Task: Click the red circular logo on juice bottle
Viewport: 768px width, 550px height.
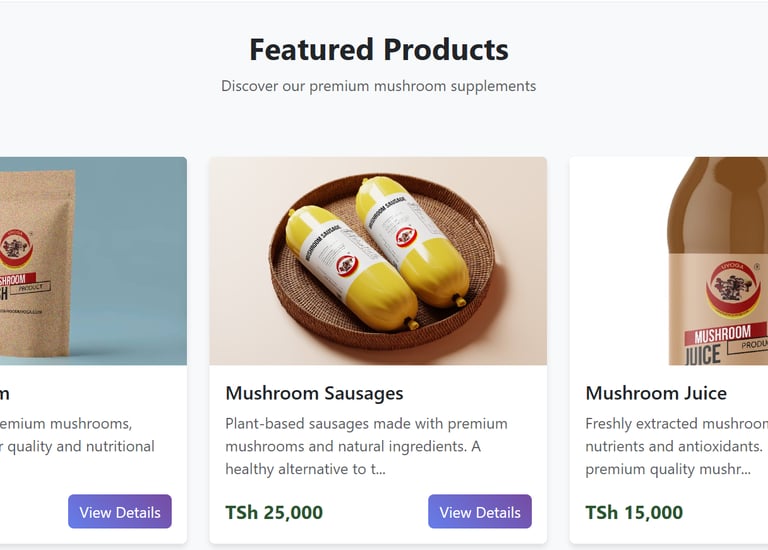Action: pyautogui.click(x=735, y=286)
